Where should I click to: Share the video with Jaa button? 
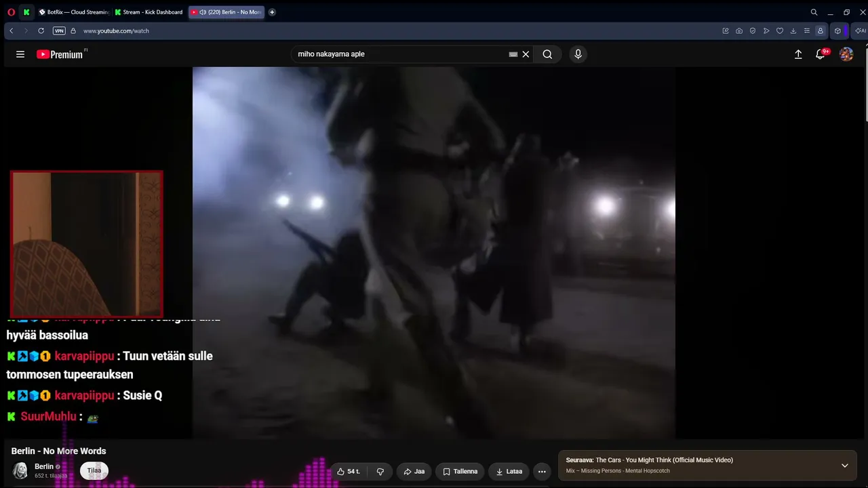[414, 472]
